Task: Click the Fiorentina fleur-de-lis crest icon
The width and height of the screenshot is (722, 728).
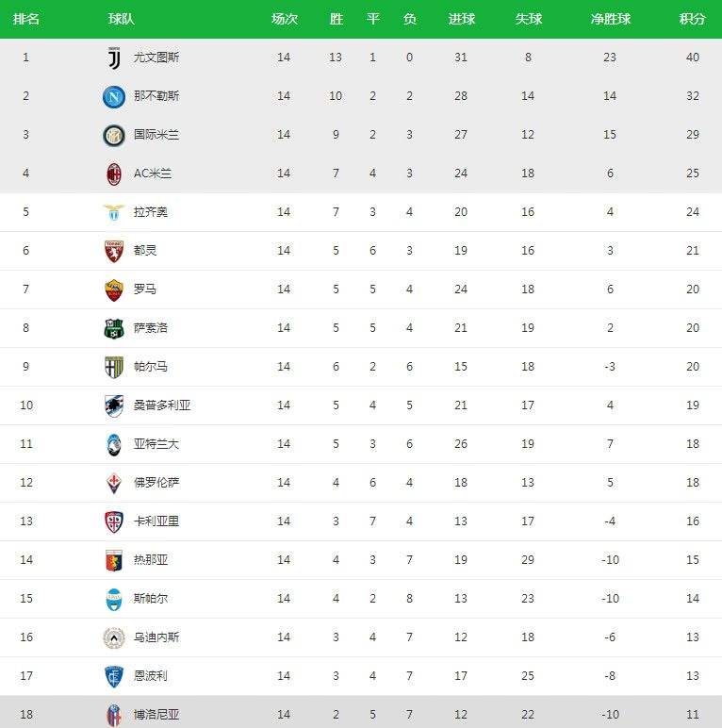Action: pos(114,483)
